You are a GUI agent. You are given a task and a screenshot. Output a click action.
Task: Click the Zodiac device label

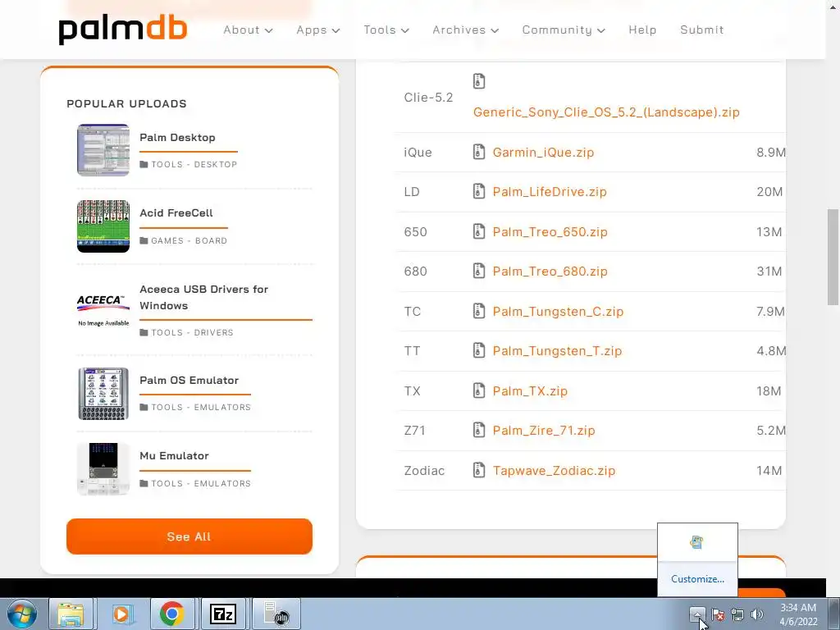pyautogui.click(x=424, y=470)
